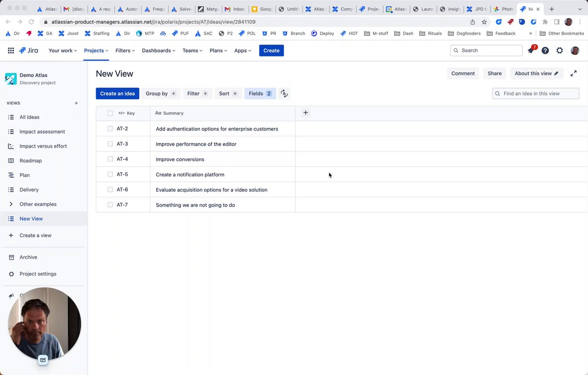The height and width of the screenshot is (375, 588).
Task: Click the webcam overlay control icon
Action: (x=43, y=360)
